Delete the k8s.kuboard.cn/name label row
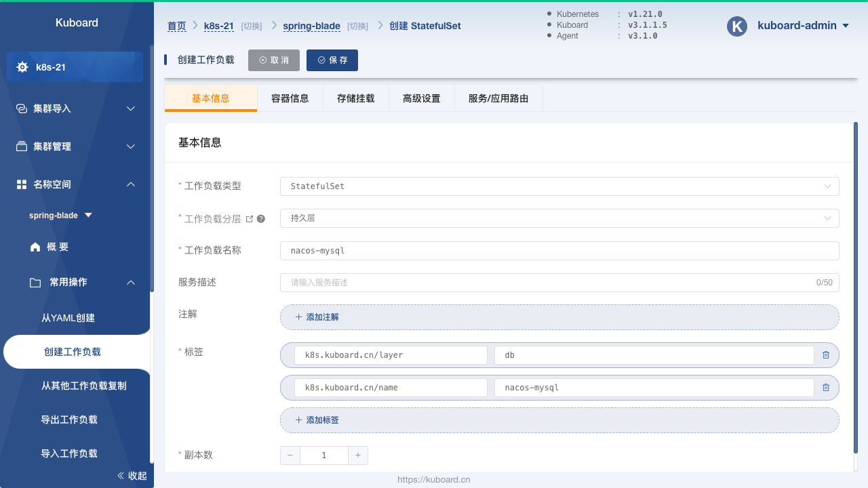 pos(826,388)
